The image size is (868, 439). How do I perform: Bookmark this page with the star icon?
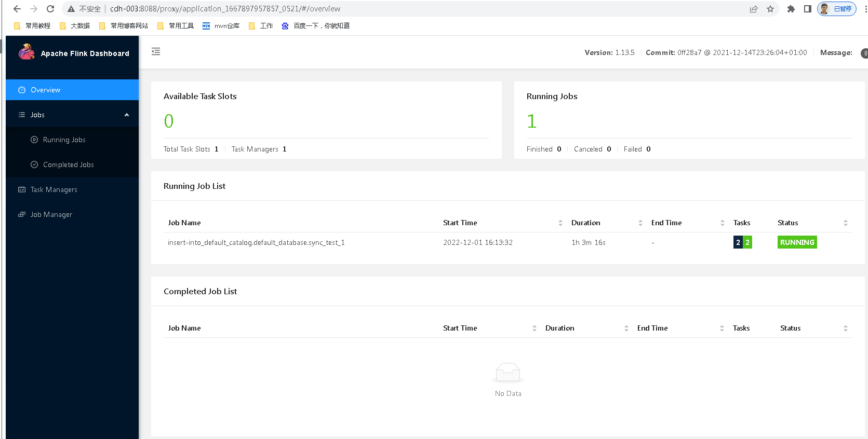point(770,9)
